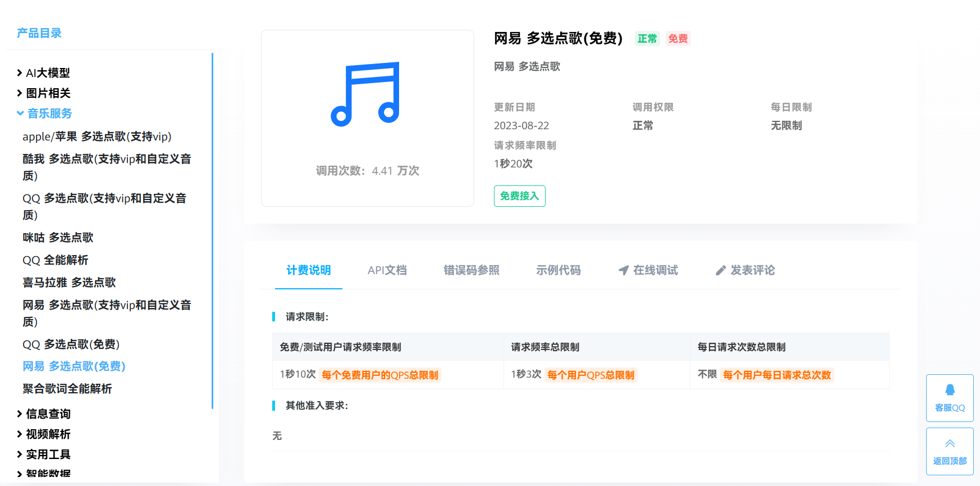The image size is (980, 486).
Task: Click the 无限制 daily limit value
Action: point(786,126)
